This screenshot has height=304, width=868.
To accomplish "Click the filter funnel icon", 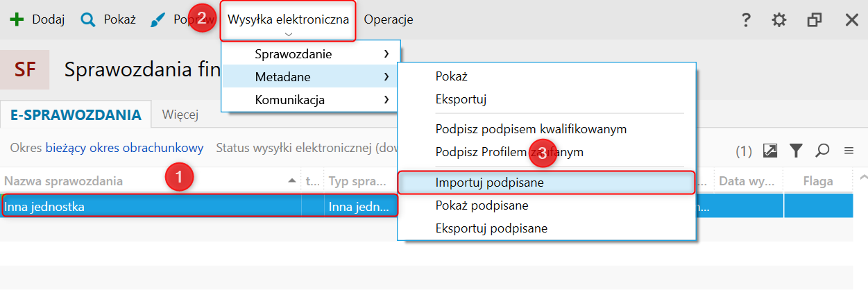I will 796,150.
